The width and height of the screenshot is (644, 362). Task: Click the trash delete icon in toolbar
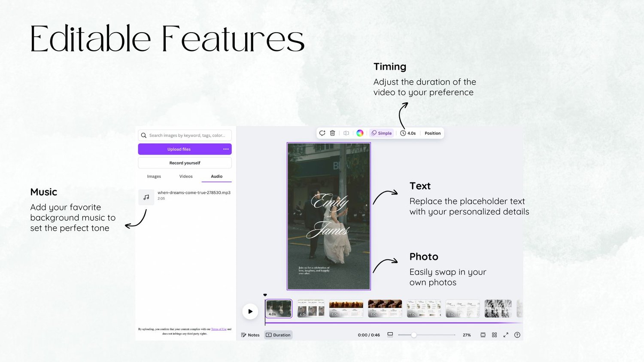click(x=332, y=133)
